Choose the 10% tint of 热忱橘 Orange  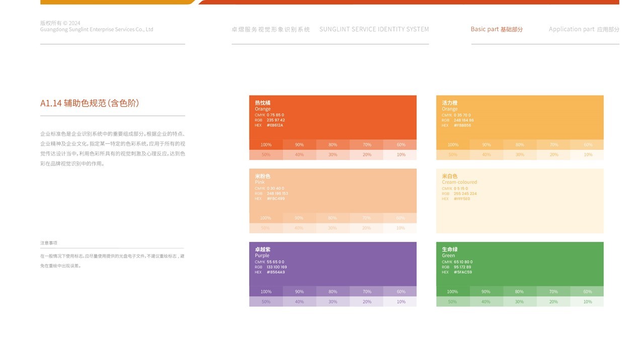point(400,155)
